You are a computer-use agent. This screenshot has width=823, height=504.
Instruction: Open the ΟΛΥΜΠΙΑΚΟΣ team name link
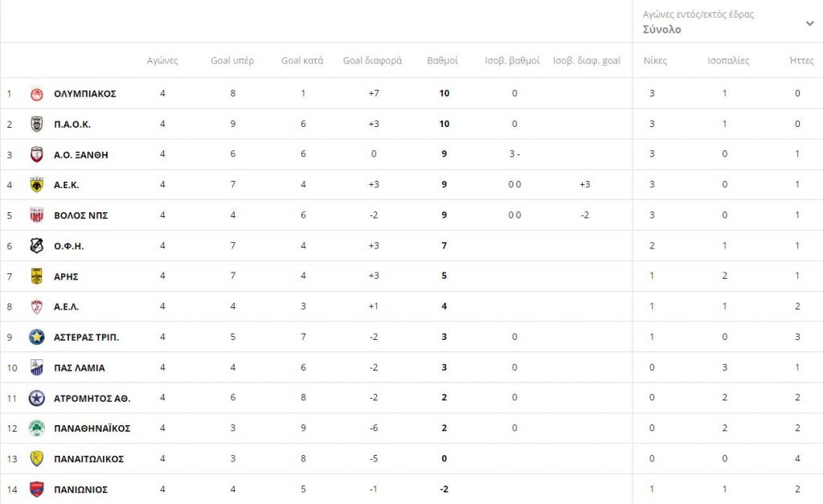point(85,93)
